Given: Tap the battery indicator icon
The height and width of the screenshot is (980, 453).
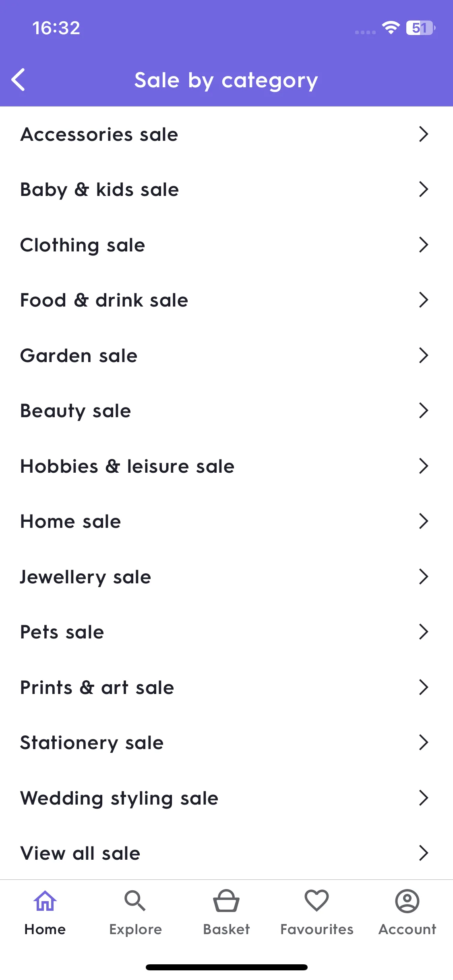Looking at the screenshot, I should (x=421, y=28).
